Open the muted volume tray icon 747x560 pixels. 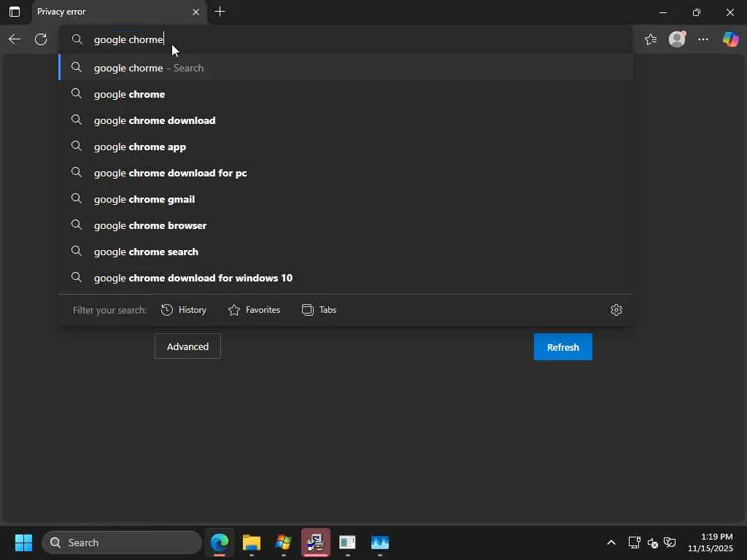(x=653, y=542)
